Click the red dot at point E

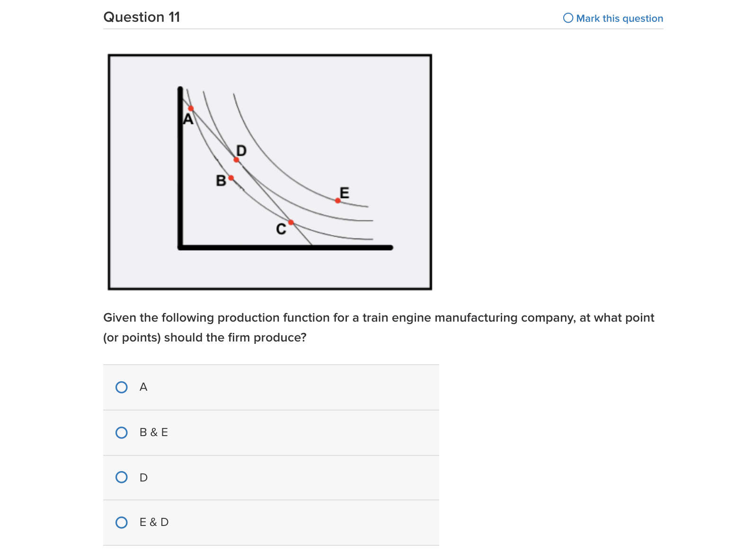coord(337,201)
